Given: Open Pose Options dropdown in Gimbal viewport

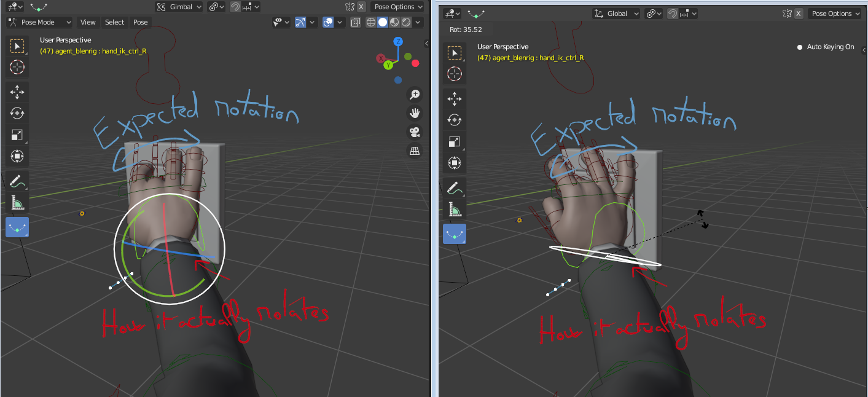Looking at the screenshot, I should (398, 7).
